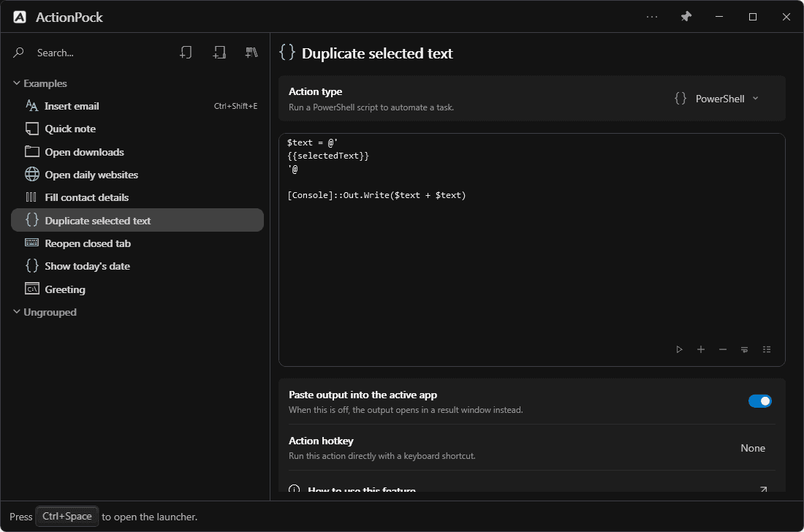The height and width of the screenshot is (532, 804).
Task: Click the keyboard icon beside Reopen closed tab
Action: (x=31, y=243)
